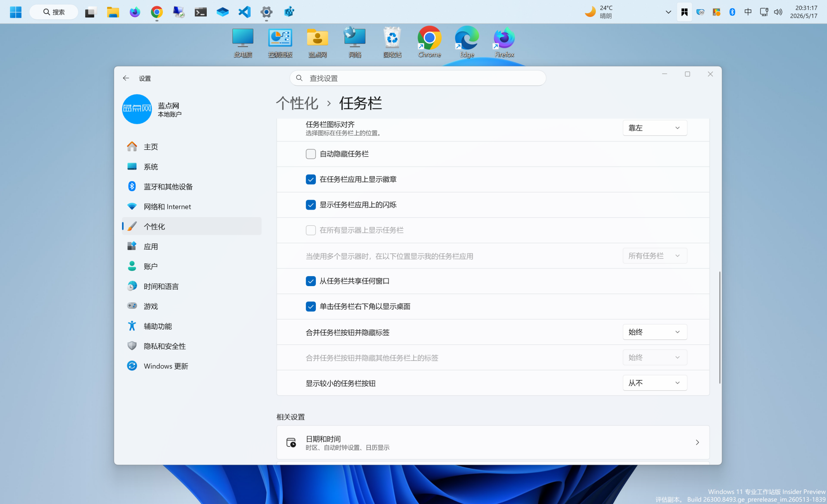
Task: Open Remote Desktop Connection on taskbar
Action: point(179,12)
